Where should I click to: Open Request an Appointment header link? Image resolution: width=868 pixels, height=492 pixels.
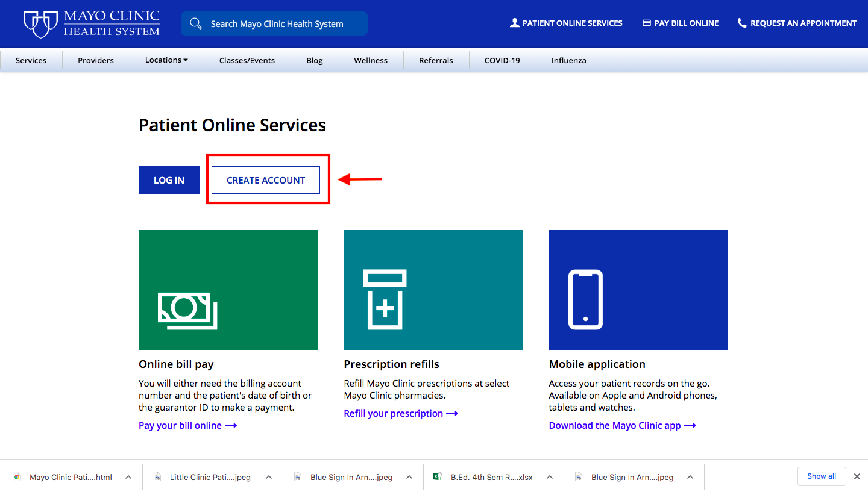point(797,23)
